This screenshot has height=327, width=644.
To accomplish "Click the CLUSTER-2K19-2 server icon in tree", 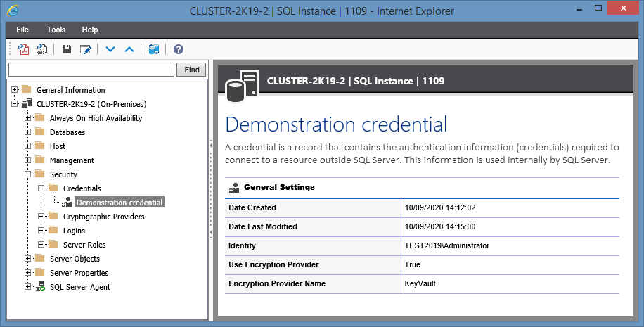I will (27, 103).
